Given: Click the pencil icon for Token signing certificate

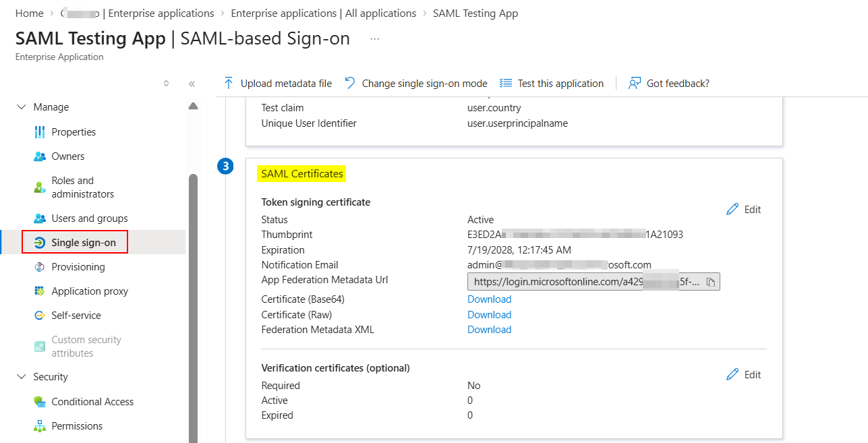Looking at the screenshot, I should coord(732,210).
